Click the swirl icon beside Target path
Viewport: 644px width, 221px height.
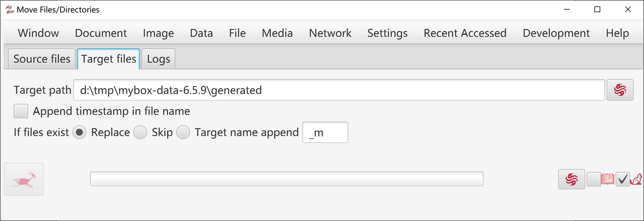[620, 90]
